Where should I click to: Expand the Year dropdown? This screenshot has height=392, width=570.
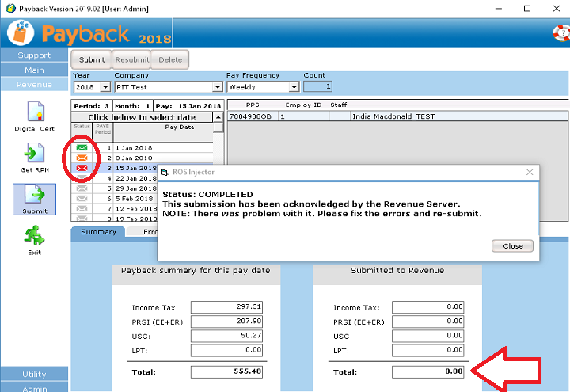pyautogui.click(x=104, y=87)
